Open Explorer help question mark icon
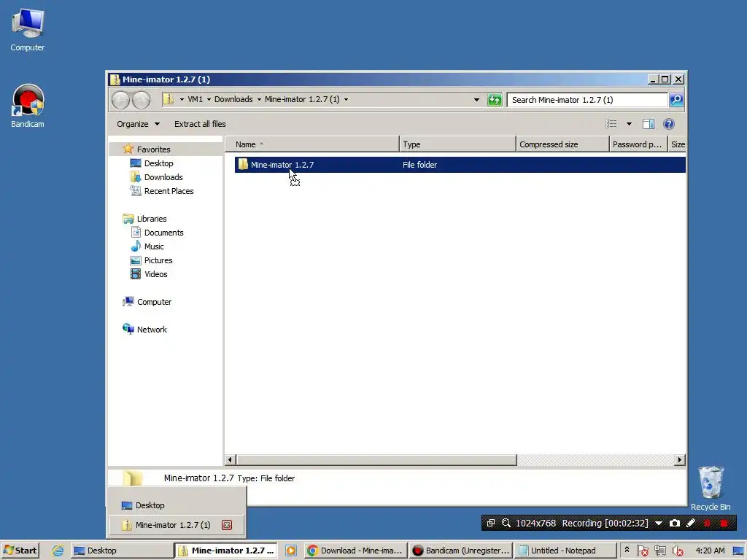The image size is (747, 560). [669, 124]
